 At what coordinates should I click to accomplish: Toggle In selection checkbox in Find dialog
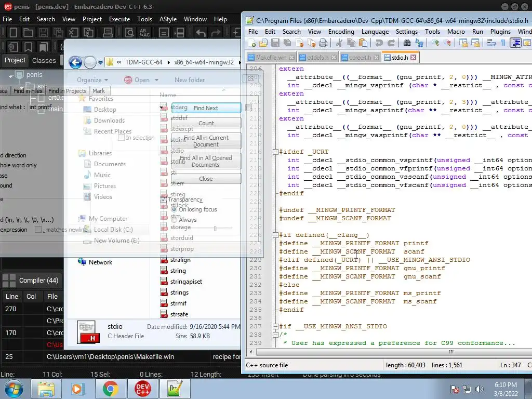point(121,138)
